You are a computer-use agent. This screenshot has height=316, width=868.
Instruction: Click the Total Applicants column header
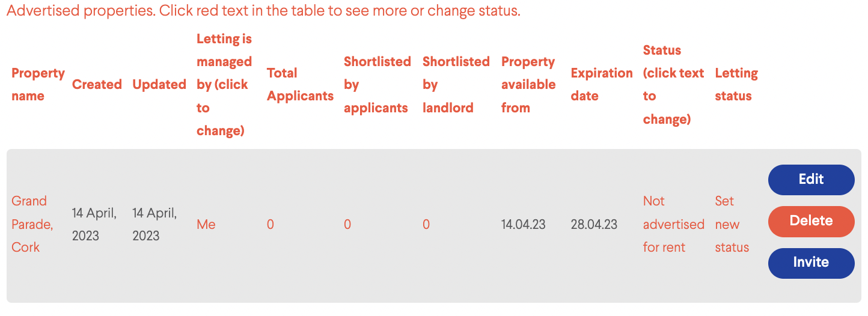click(300, 85)
